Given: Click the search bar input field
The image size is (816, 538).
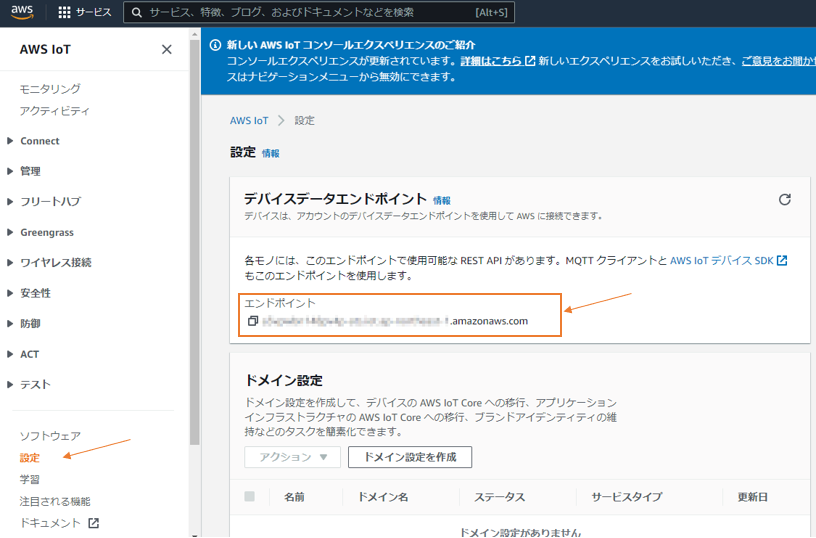Looking at the screenshot, I should pyautogui.click(x=310, y=13).
